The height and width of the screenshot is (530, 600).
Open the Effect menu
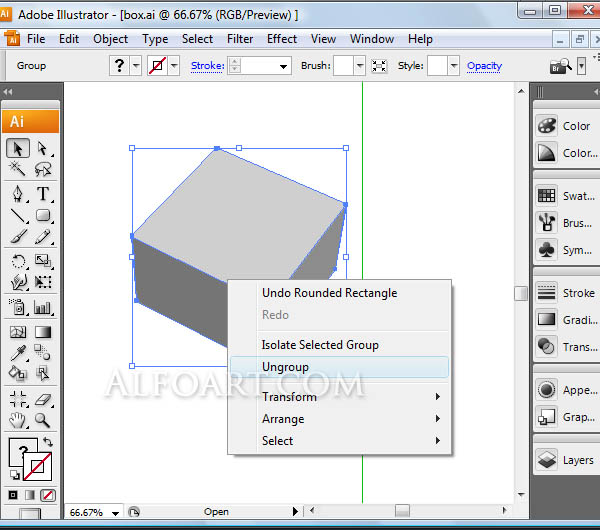281,39
